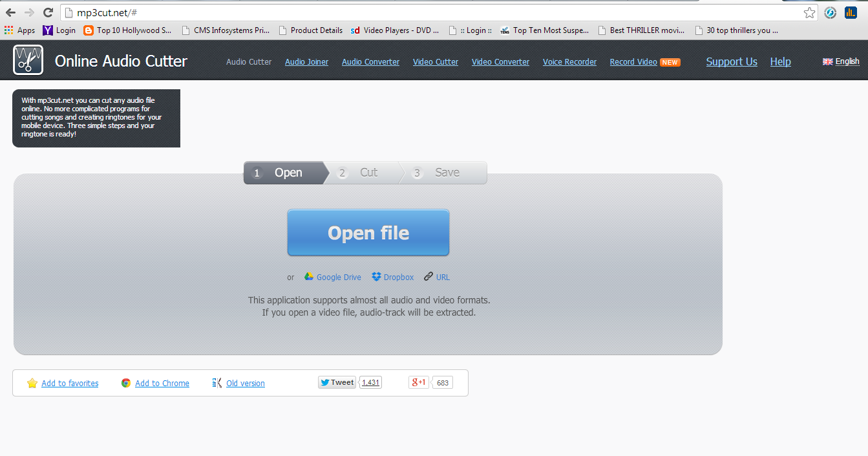Image resolution: width=868 pixels, height=456 pixels.
Task: Go to Voice Recorder
Action: tap(569, 62)
